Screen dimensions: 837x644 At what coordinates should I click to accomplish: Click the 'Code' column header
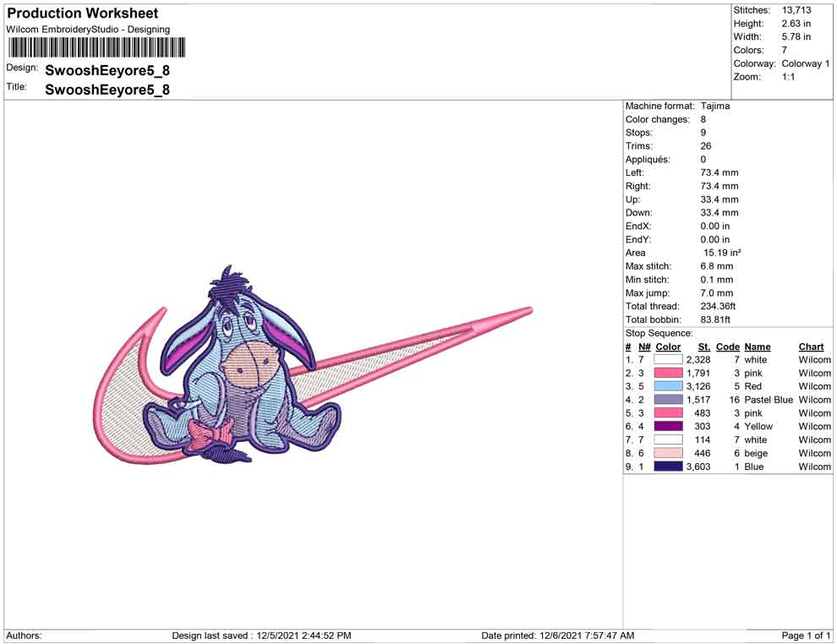click(x=728, y=347)
